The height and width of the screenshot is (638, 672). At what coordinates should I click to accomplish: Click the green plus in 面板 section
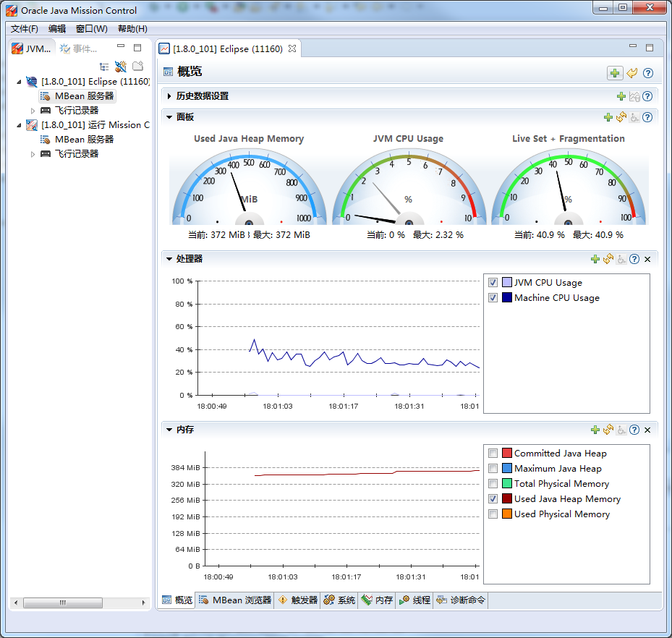pyautogui.click(x=608, y=117)
